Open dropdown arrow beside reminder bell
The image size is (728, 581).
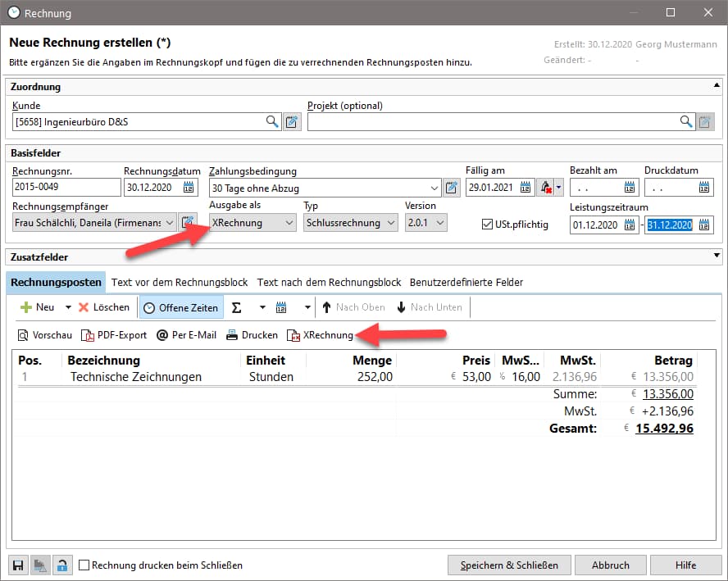click(x=558, y=188)
